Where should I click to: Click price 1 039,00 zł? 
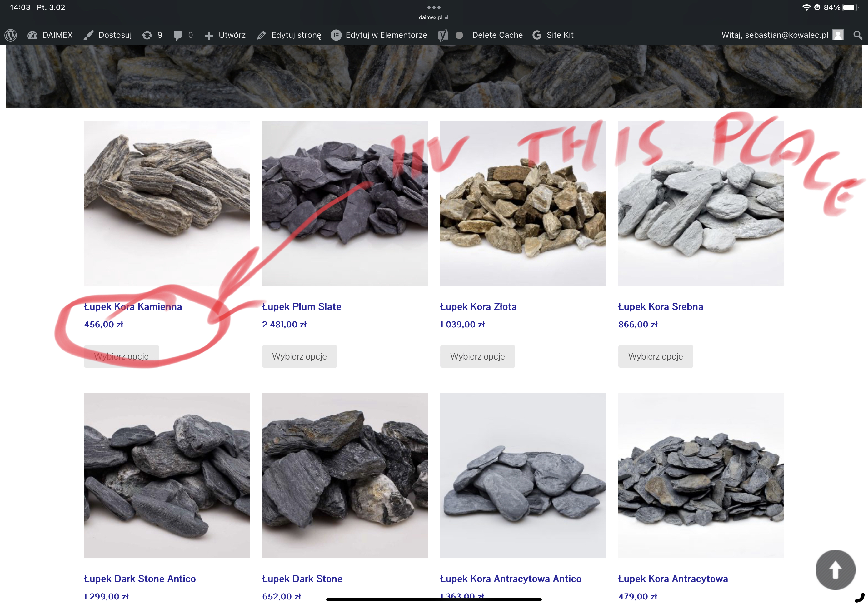462,324
